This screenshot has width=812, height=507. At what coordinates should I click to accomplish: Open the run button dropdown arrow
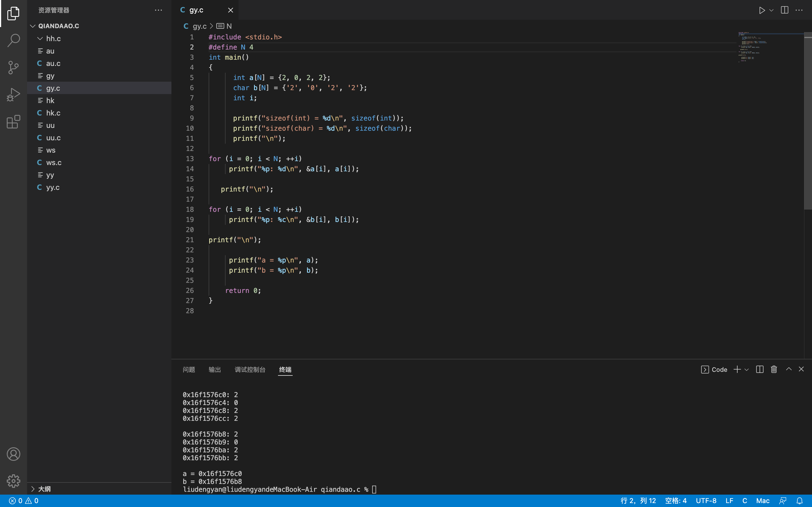tap(771, 10)
